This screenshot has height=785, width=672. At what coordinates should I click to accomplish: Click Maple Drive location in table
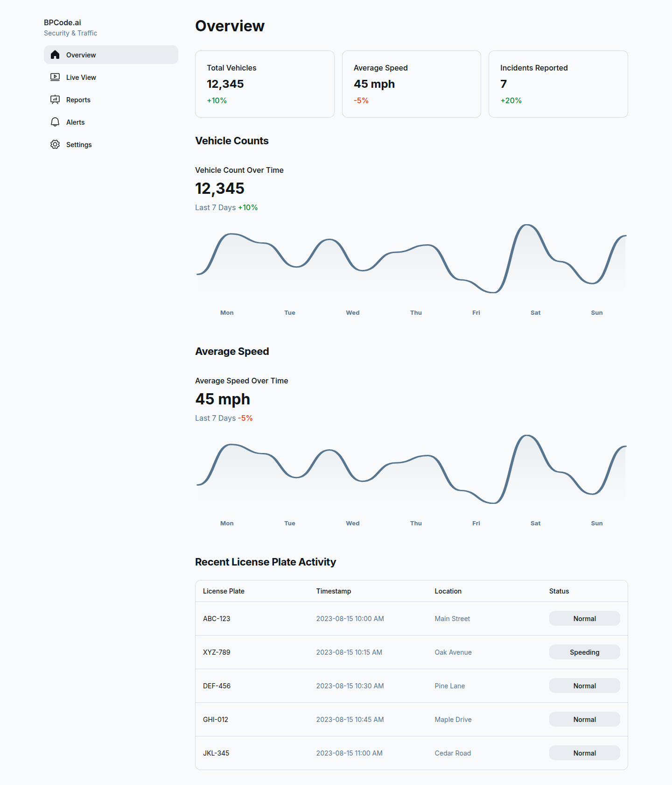tap(453, 720)
